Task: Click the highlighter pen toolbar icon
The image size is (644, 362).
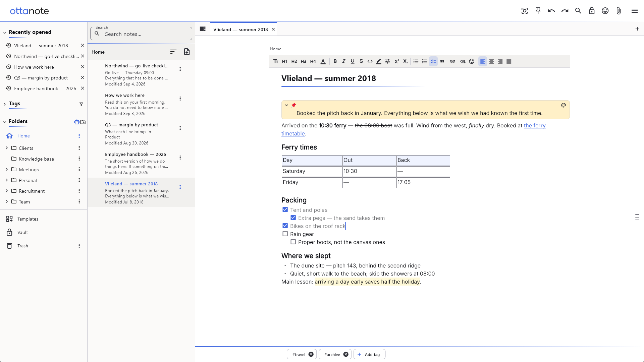Action: click(379, 61)
